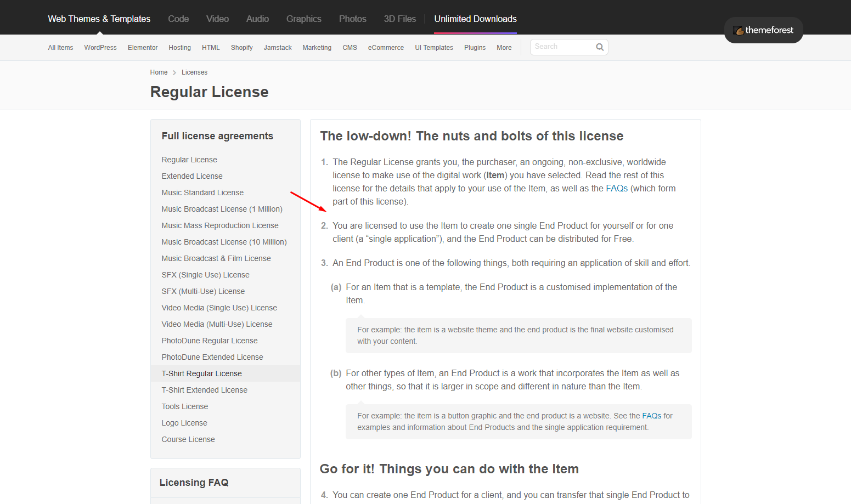The width and height of the screenshot is (851, 504).
Task: Open Course License link
Action: coord(188,439)
